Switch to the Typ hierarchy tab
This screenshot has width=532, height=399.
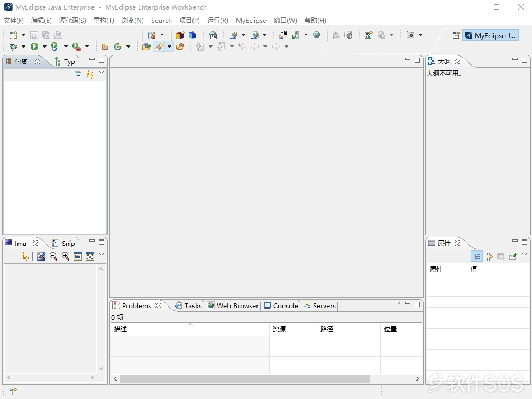pos(66,62)
